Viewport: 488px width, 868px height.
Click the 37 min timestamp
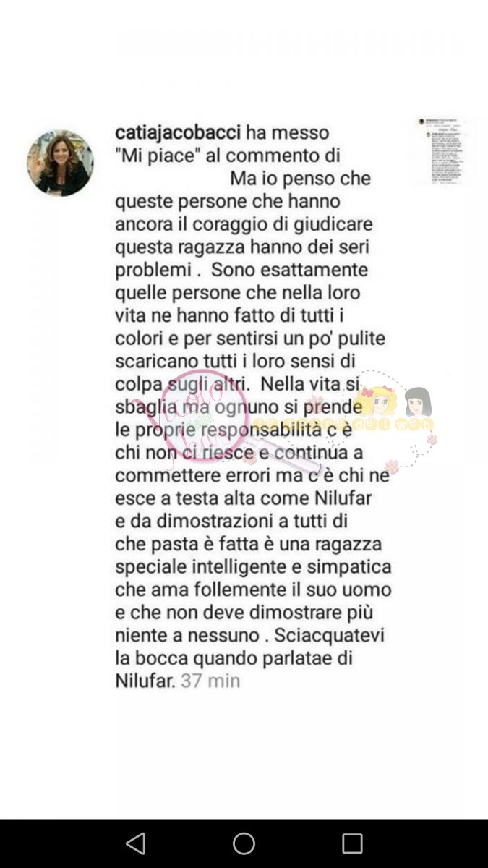[x=210, y=681]
